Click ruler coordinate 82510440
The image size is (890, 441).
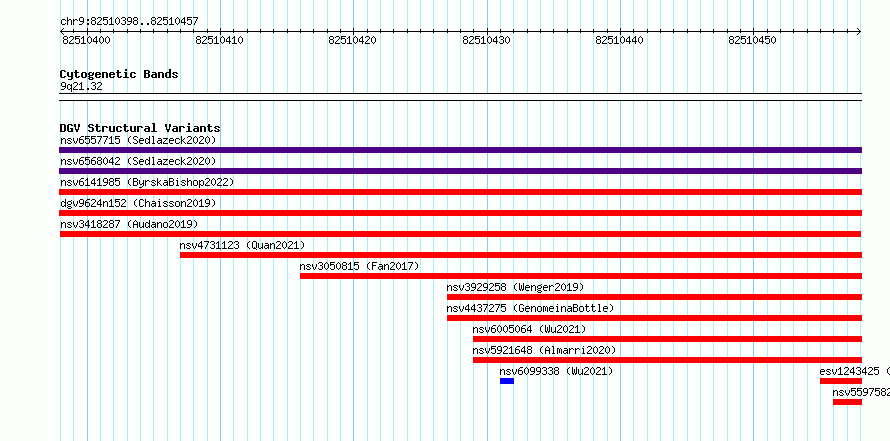coord(619,40)
